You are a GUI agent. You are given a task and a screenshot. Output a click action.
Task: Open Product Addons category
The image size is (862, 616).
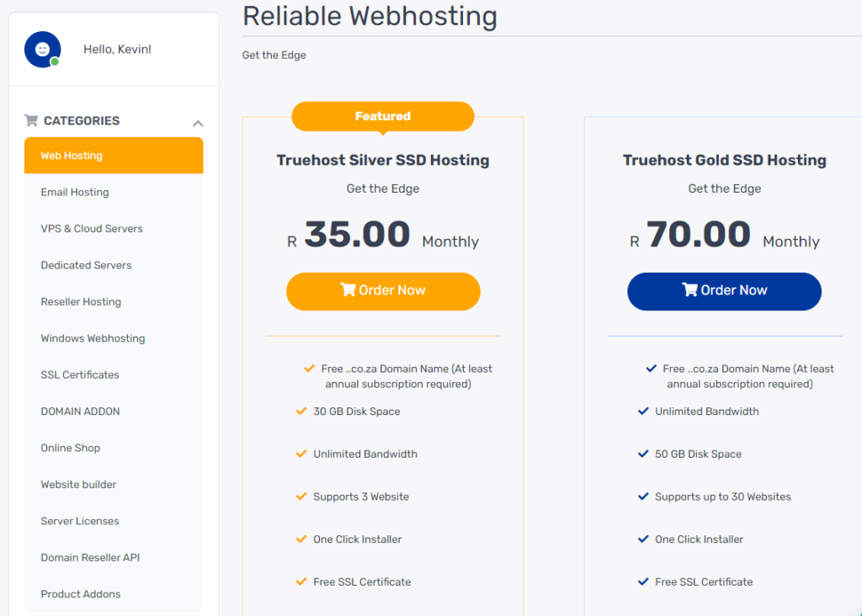click(x=114, y=594)
